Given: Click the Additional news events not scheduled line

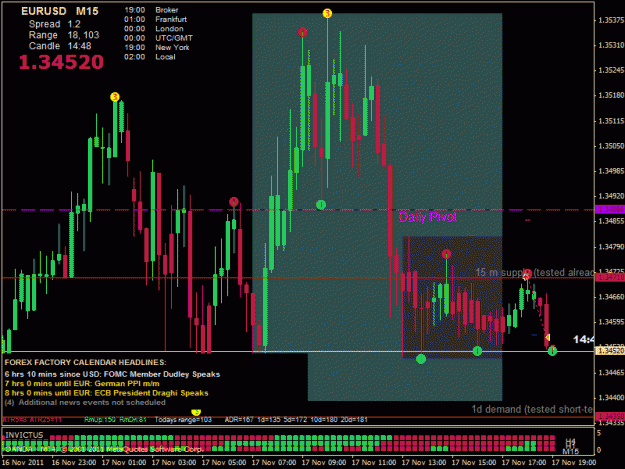Looking at the screenshot, I should (x=85, y=402).
